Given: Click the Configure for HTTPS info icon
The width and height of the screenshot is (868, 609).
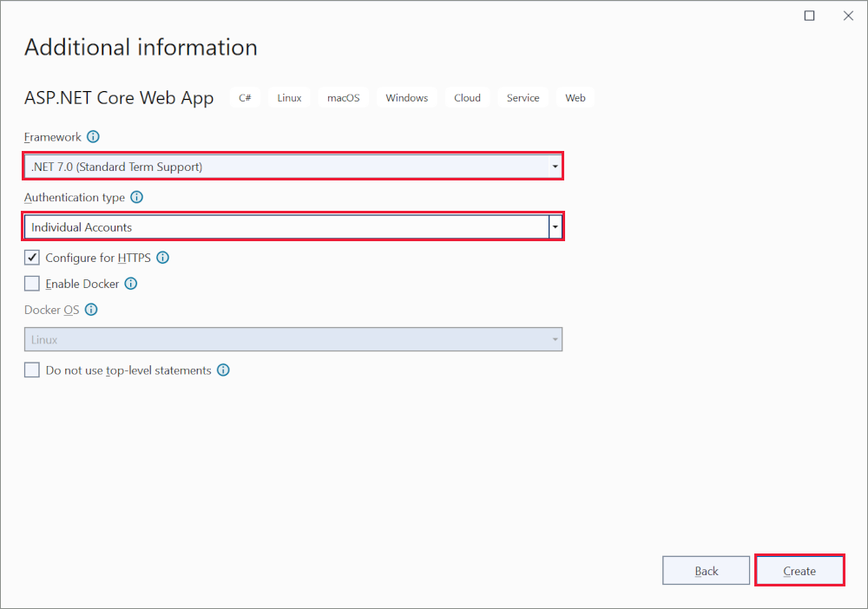Looking at the screenshot, I should [162, 258].
